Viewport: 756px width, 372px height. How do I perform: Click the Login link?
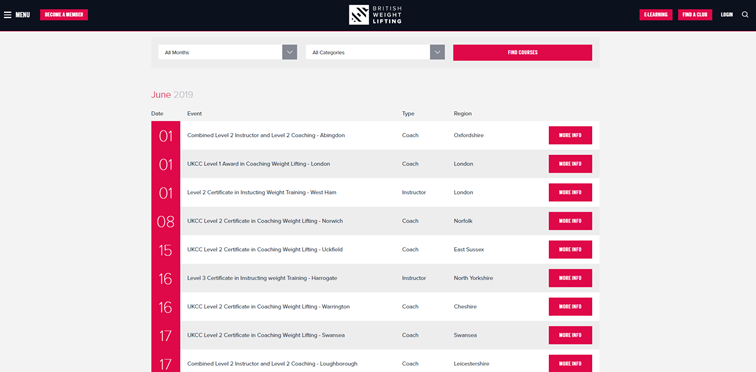727,15
